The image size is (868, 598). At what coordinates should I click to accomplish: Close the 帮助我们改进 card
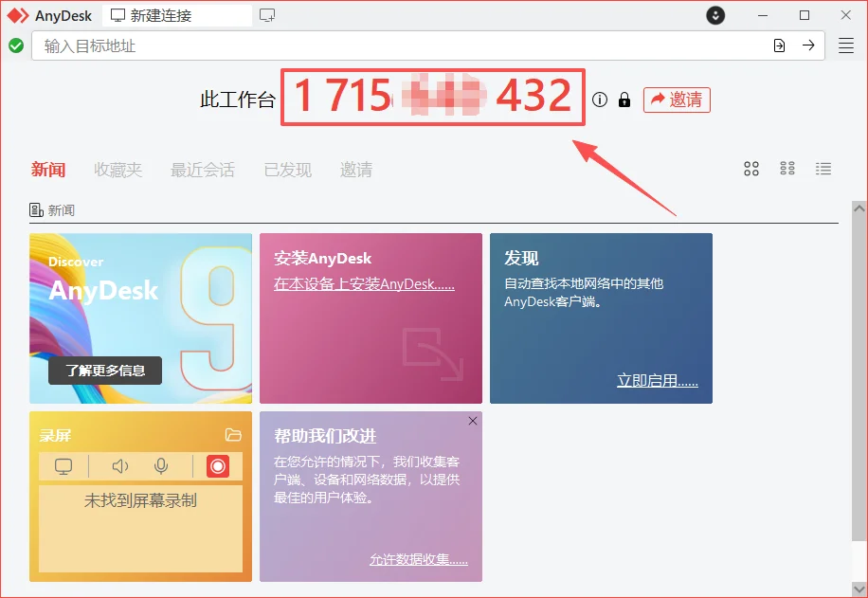click(x=473, y=421)
